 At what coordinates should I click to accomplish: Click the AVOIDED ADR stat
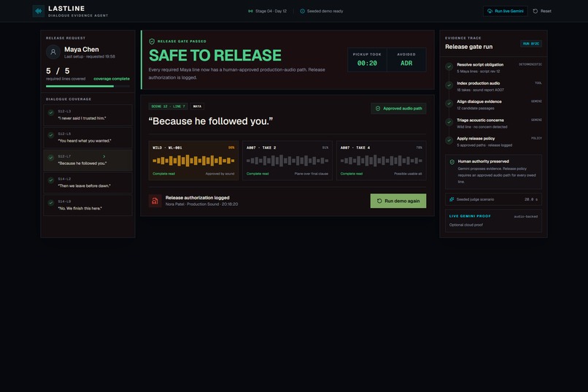point(406,60)
